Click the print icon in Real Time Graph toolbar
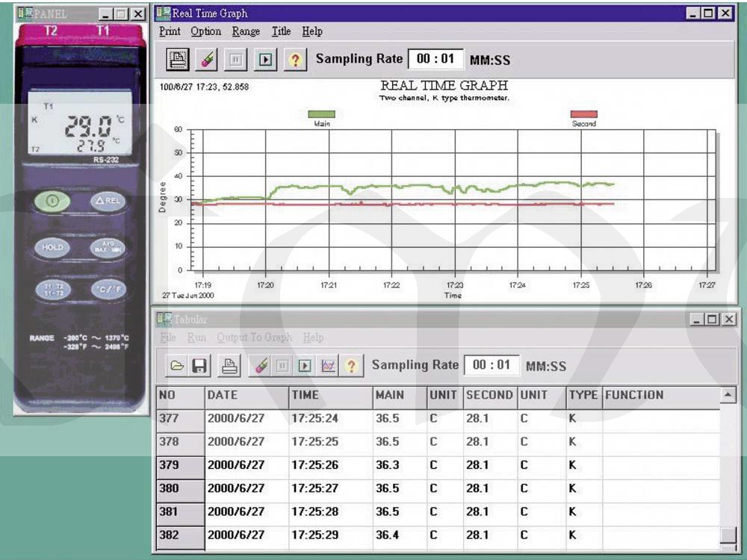The width and height of the screenshot is (747, 560). pos(177,59)
